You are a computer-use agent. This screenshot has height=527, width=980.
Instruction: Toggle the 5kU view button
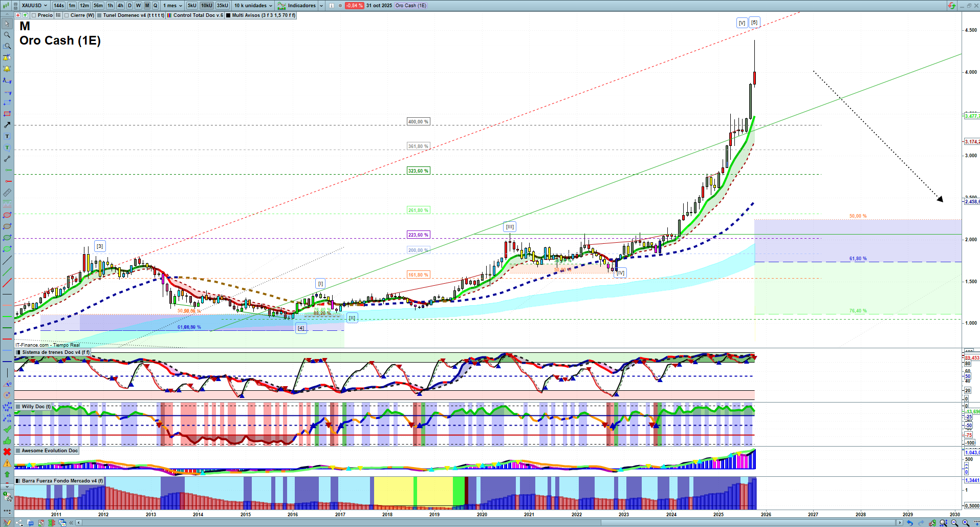coord(192,6)
